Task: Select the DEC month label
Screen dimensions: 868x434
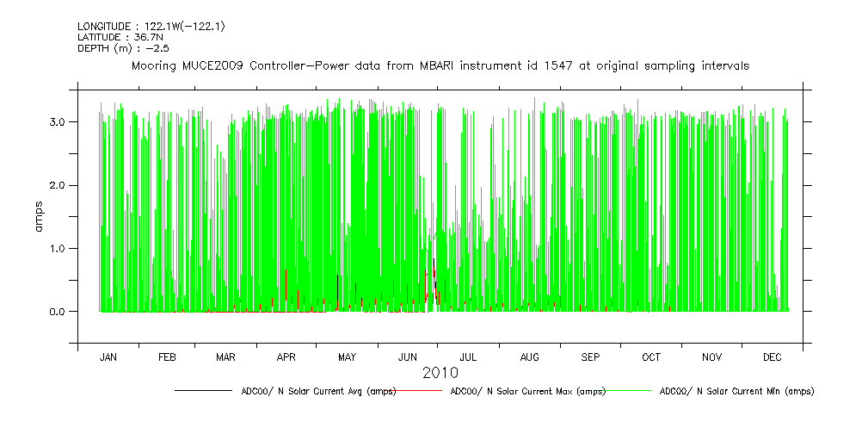Action: [x=772, y=356]
